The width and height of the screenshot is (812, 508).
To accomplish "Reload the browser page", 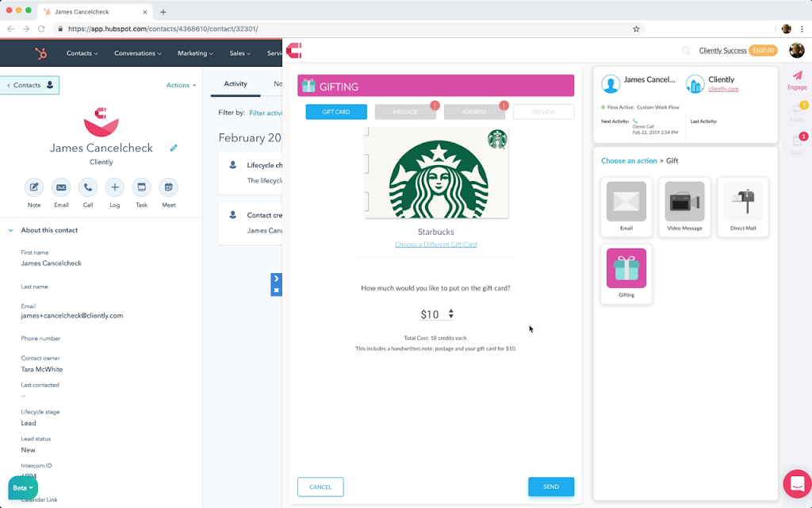I will point(41,29).
